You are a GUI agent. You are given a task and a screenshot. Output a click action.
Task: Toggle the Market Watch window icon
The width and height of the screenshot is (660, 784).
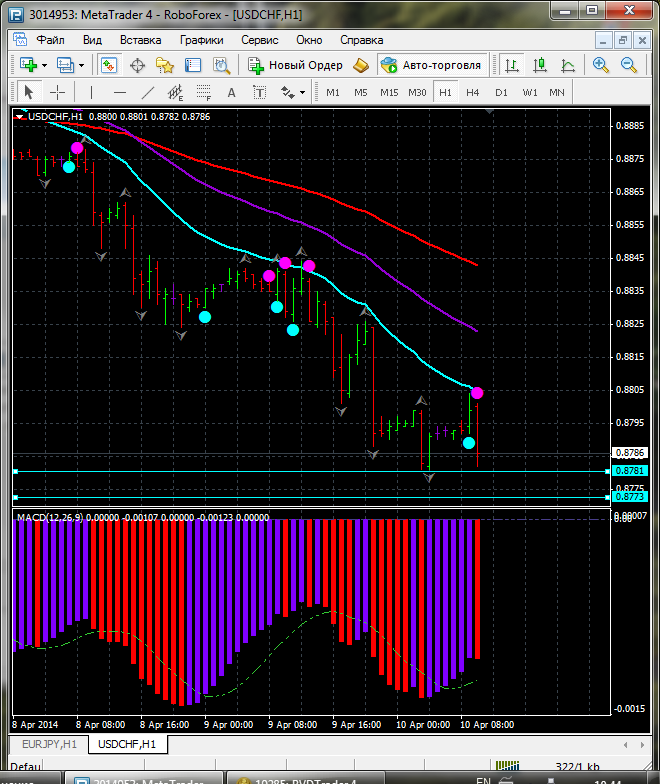click(109, 65)
